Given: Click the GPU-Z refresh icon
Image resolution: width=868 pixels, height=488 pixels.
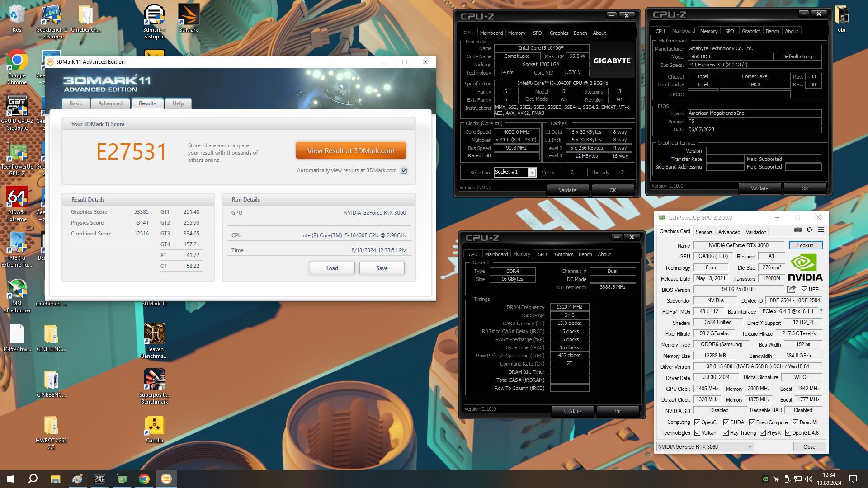Looking at the screenshot, I should (x=810, y=230).
